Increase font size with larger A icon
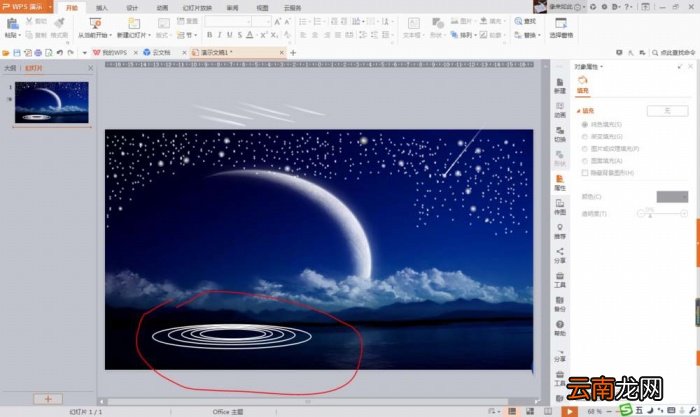The height and width of the screenshot is (417, 700). (x=277, y=21)
